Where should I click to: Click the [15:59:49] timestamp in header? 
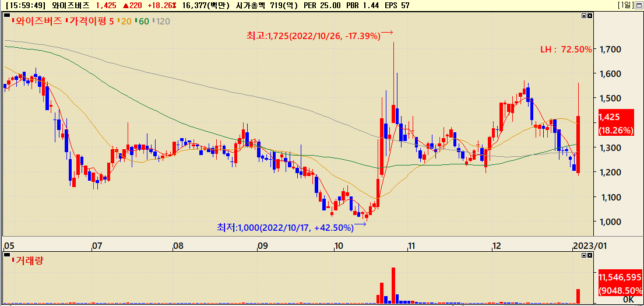26,5
